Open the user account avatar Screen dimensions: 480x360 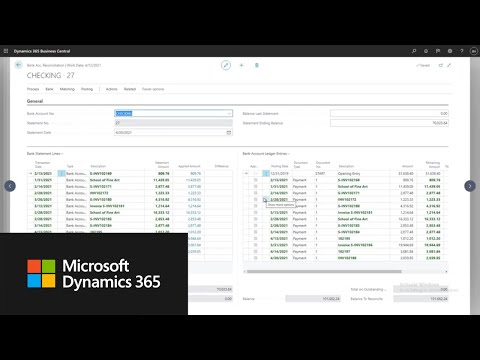[x=474, y=51]
